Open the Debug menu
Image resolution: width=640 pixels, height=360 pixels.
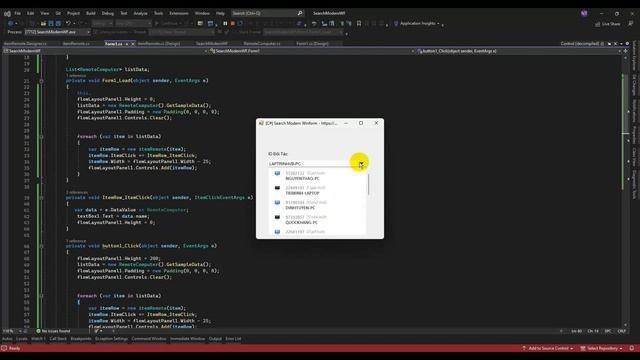click(x=108, y=13)
